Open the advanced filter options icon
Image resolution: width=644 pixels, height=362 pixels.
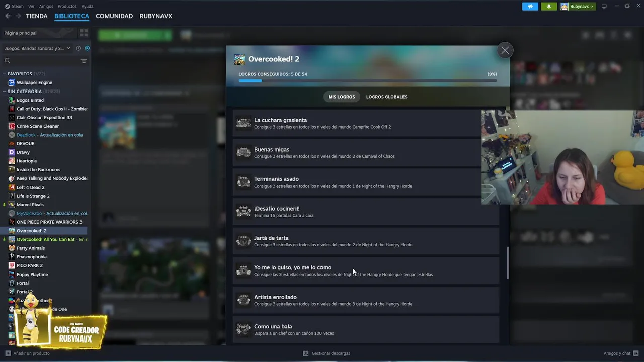(84, 61)
